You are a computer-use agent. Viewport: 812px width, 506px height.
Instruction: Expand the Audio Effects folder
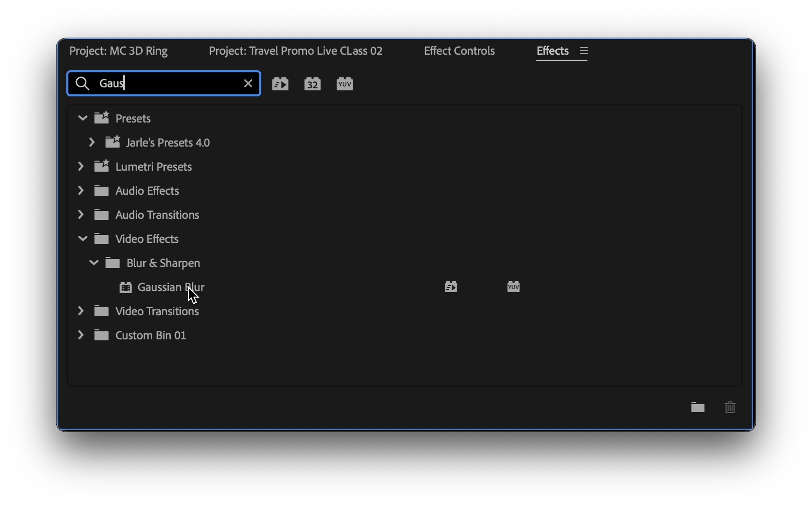coord(81,191)
